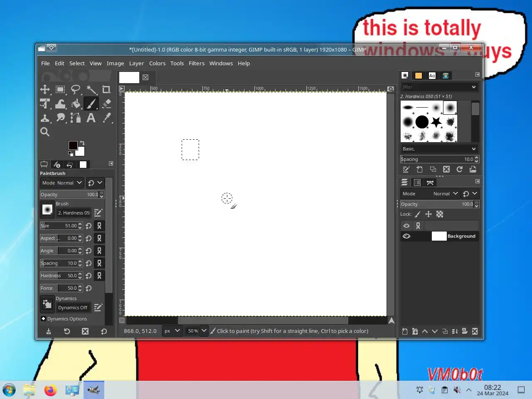Switch to the Tool Options tab

point(44,165)
